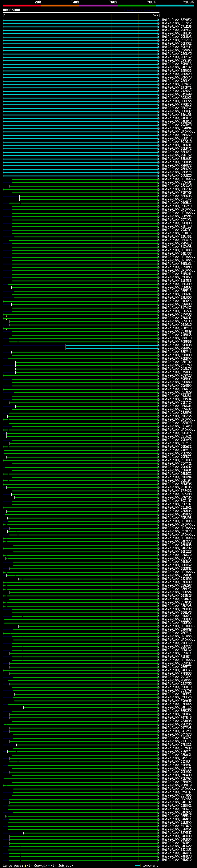The image size is (197, 868).
Task: Click the UniRef100_Q6UNN8 label
Action: point(177,545)
